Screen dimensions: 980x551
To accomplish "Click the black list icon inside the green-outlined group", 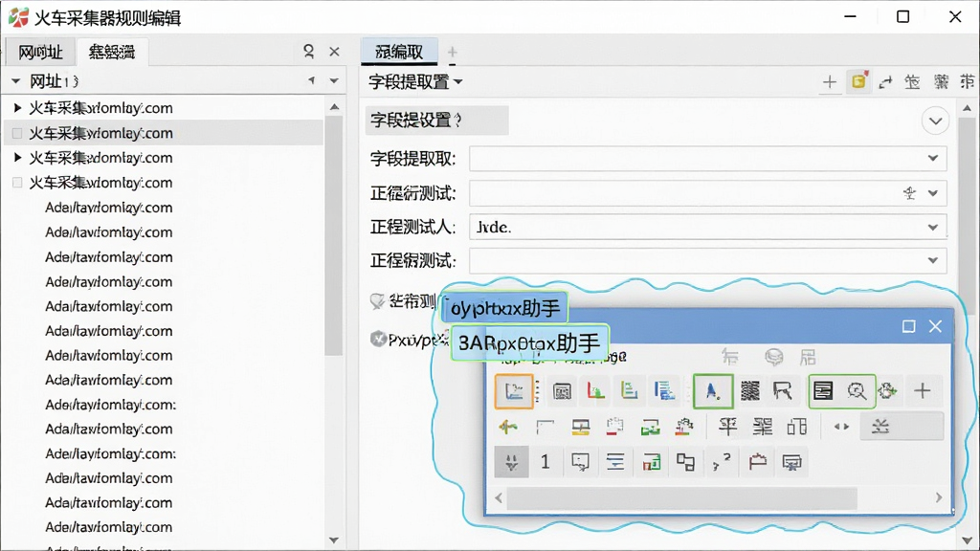I will (823, 391).
